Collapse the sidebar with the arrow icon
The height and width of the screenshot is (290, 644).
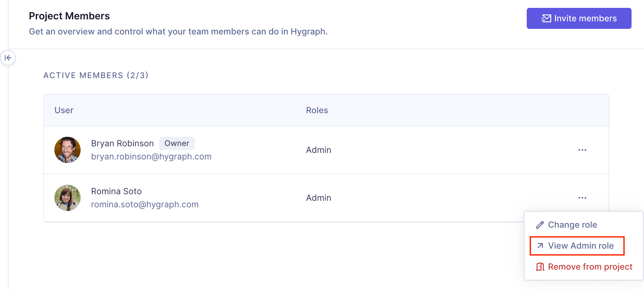point(8,58)
